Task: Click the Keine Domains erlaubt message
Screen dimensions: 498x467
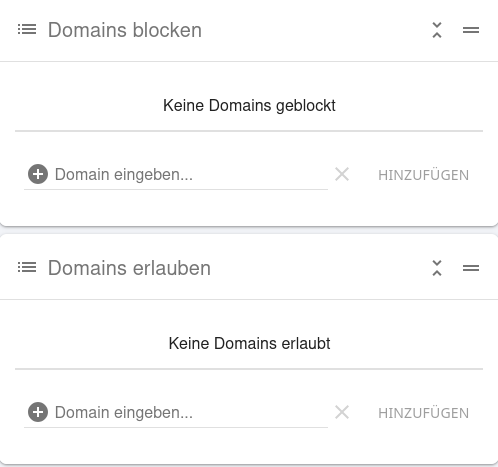Action: pos(249,344)
